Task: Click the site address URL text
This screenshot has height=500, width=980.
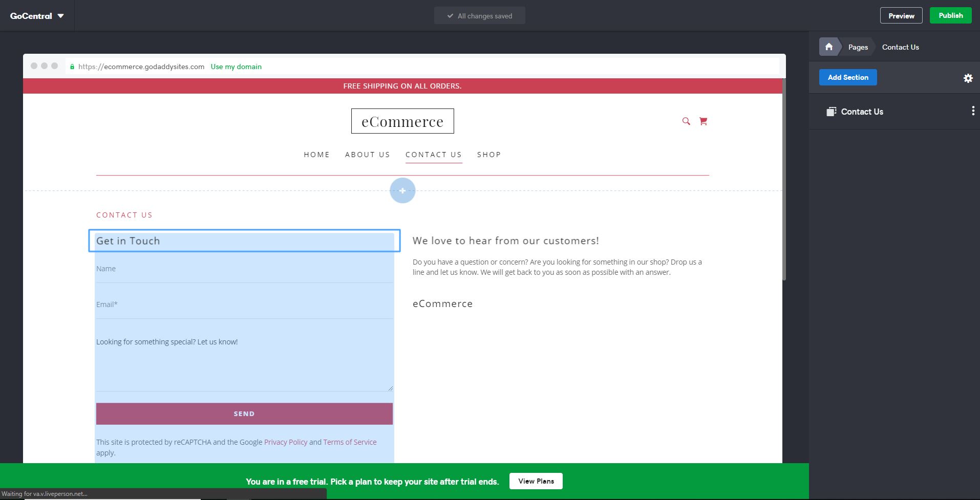Action: coord(141,67)
